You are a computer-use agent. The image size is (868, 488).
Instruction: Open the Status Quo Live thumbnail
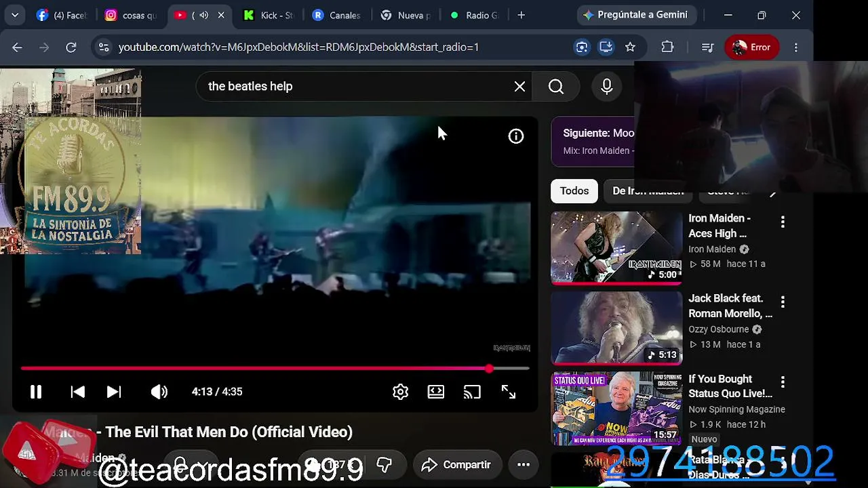tap(616, 408)
